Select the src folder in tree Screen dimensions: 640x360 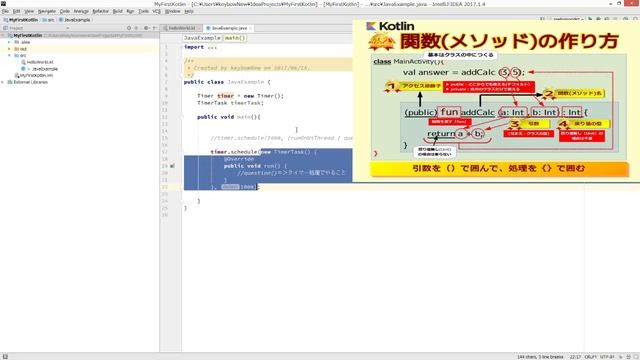click(x=20, y=56)
